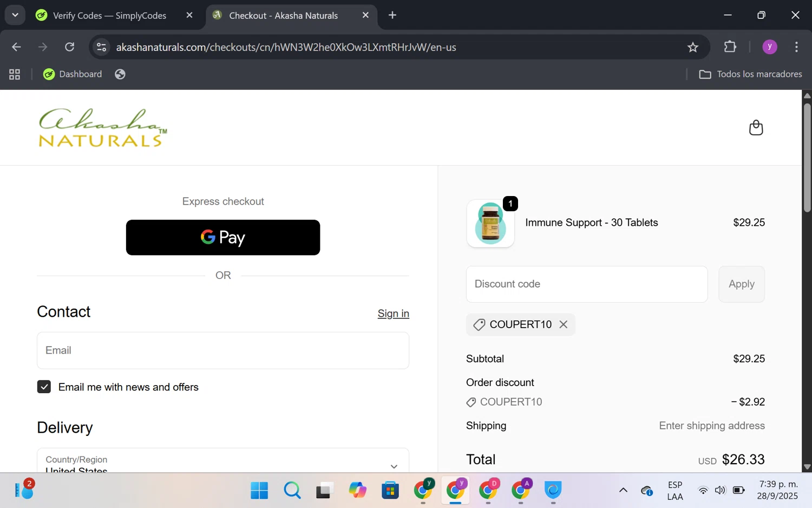Focus the Discount code field
The width and height of the screenshot is (812, 508).
(x=587, y=284)
